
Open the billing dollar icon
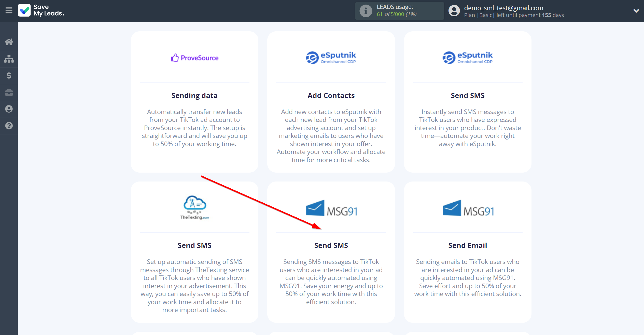coord(9,76)
